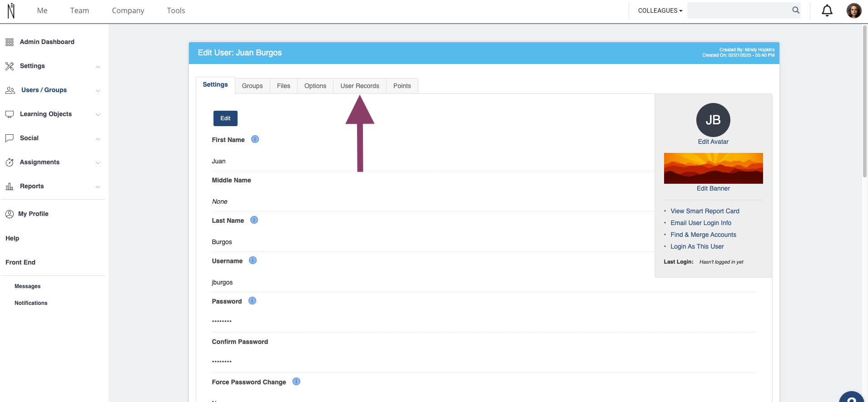Screen dimensions: 868x402
Task: Click the Password info icon
Action: click(253, 301)
